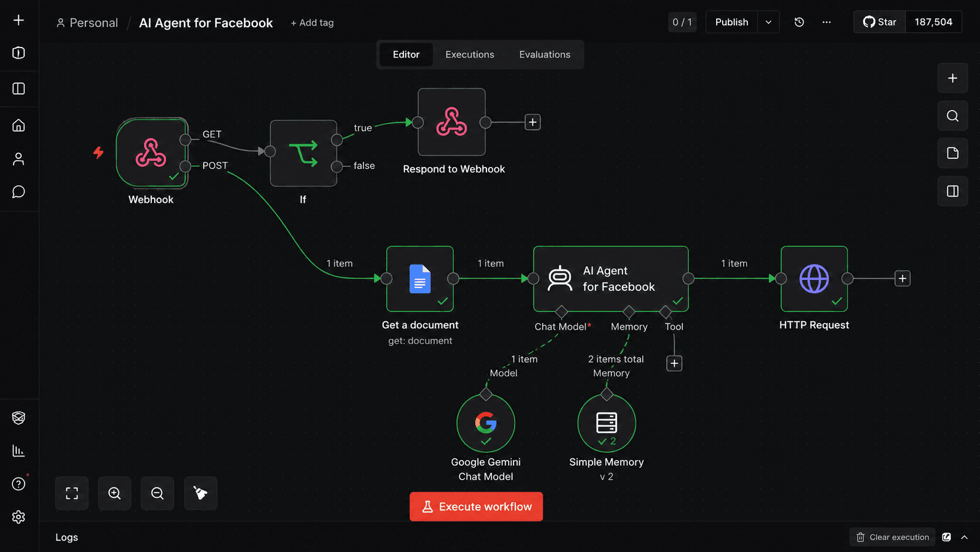Fit view with the zoom-to-fit icon

pyautogui.click(x=72, y=493)
